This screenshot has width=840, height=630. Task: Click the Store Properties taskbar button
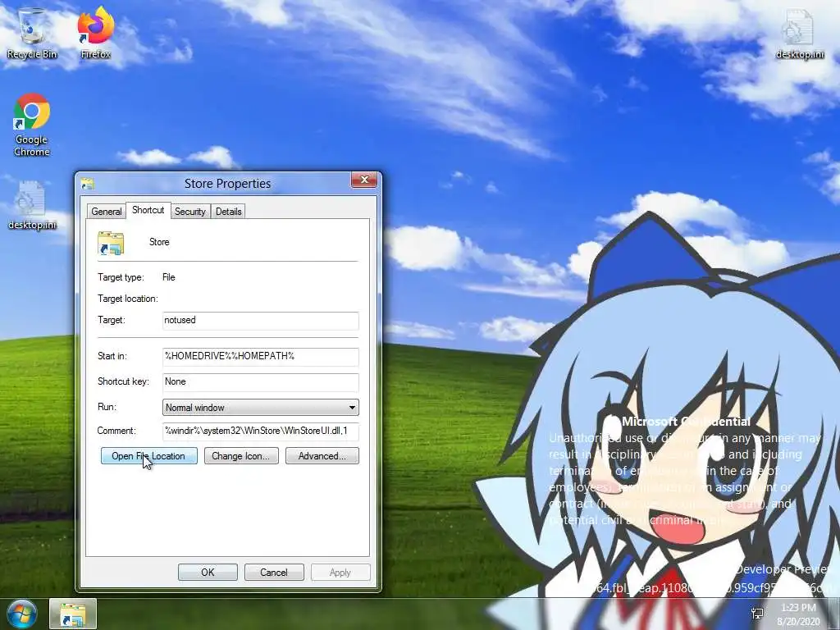point(73,614)
